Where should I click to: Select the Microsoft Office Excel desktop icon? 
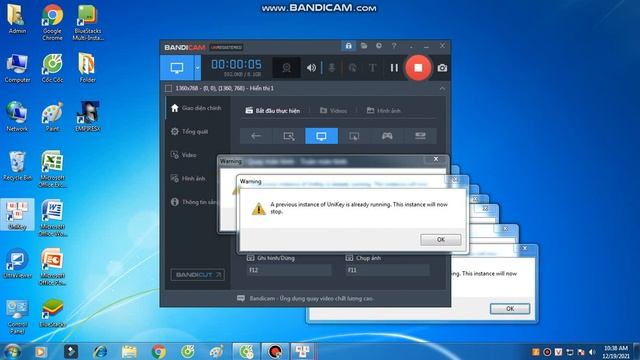pos(52,169)
